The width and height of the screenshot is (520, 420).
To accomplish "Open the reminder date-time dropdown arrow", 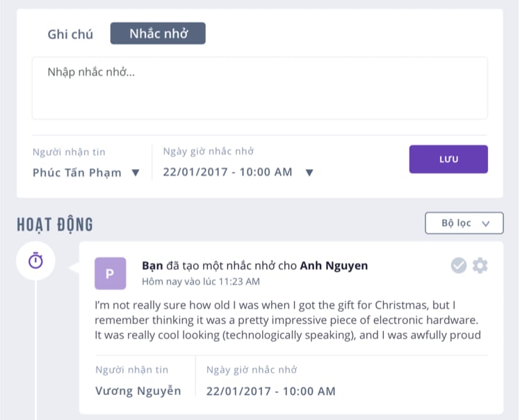I will pyautogui.click(x=309, y=173).
